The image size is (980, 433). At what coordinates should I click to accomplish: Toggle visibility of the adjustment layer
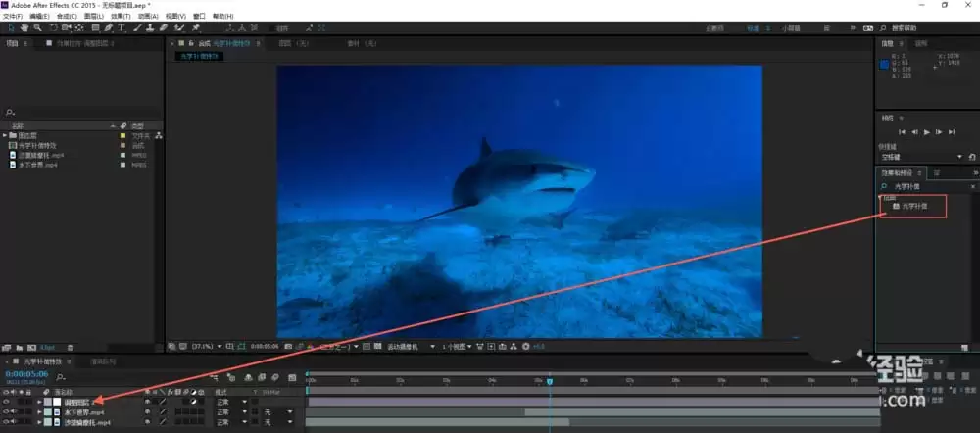[6, 402]
